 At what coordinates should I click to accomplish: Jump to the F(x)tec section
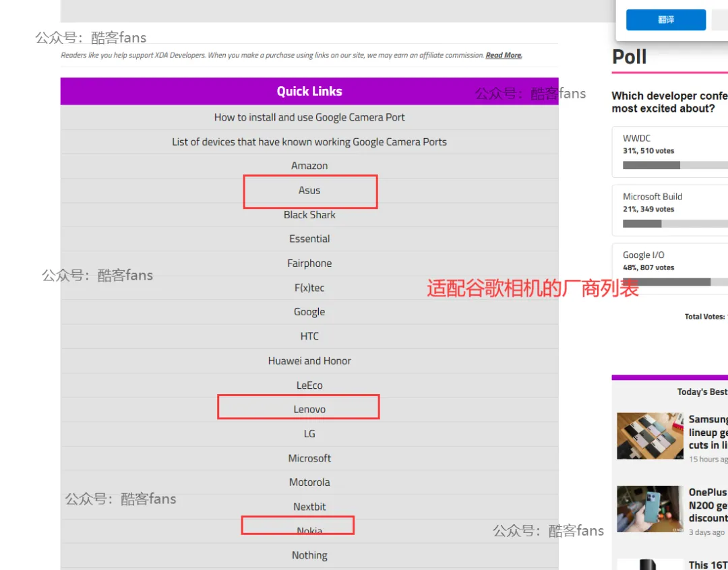click(309, 288)
